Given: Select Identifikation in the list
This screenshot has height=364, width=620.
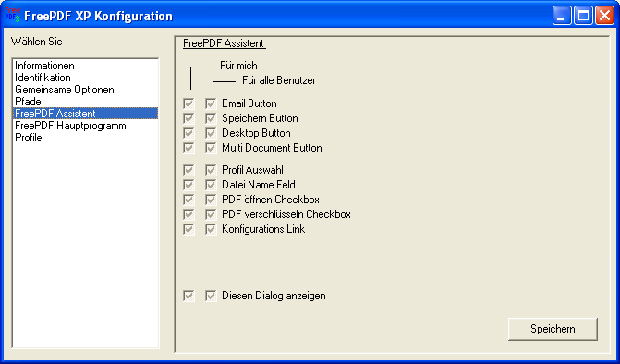Looking at the screenshot, I should click(85, 78).
